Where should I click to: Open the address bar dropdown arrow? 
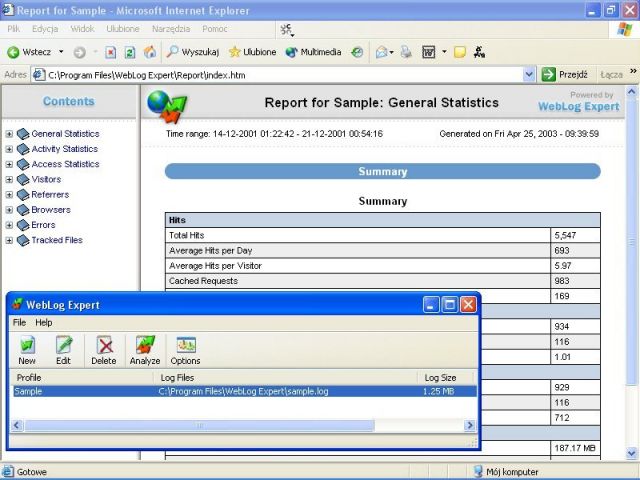pos(529,75)
